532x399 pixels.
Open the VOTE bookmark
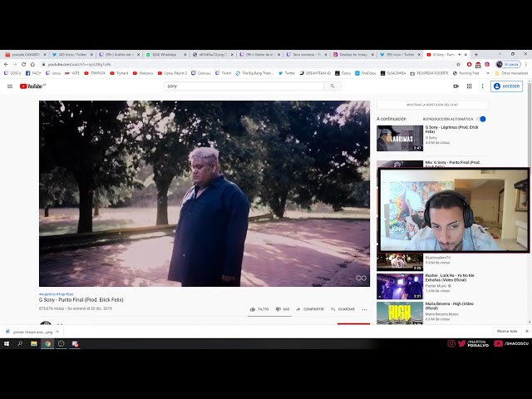pyautogui.click(x=72, y=73)
